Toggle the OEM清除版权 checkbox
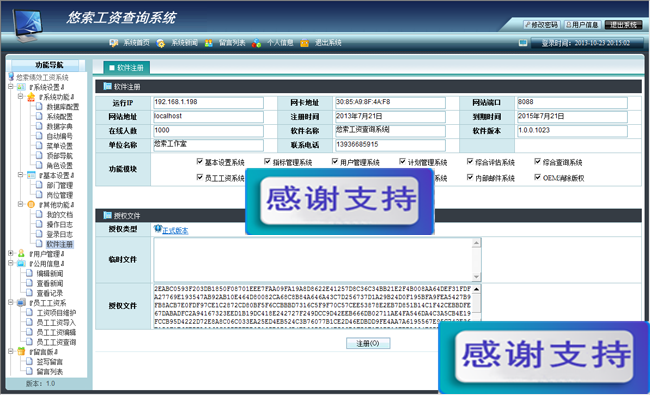 (538, 177)
